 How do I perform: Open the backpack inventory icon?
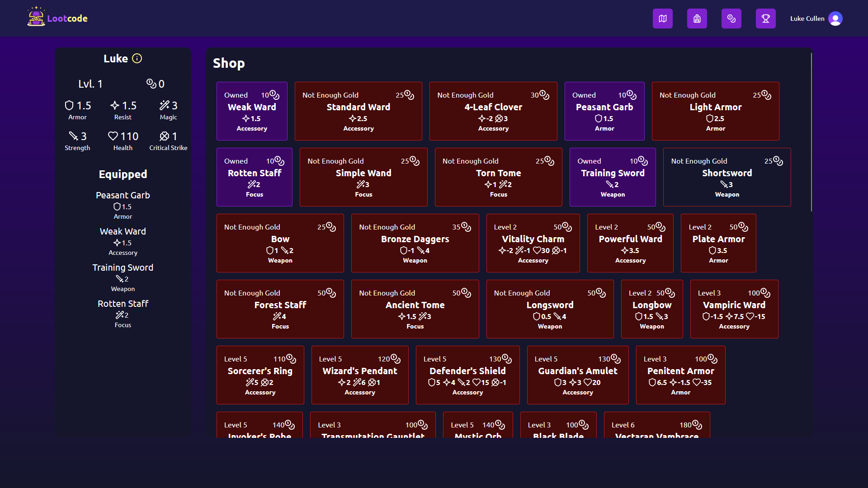point(697,19)
